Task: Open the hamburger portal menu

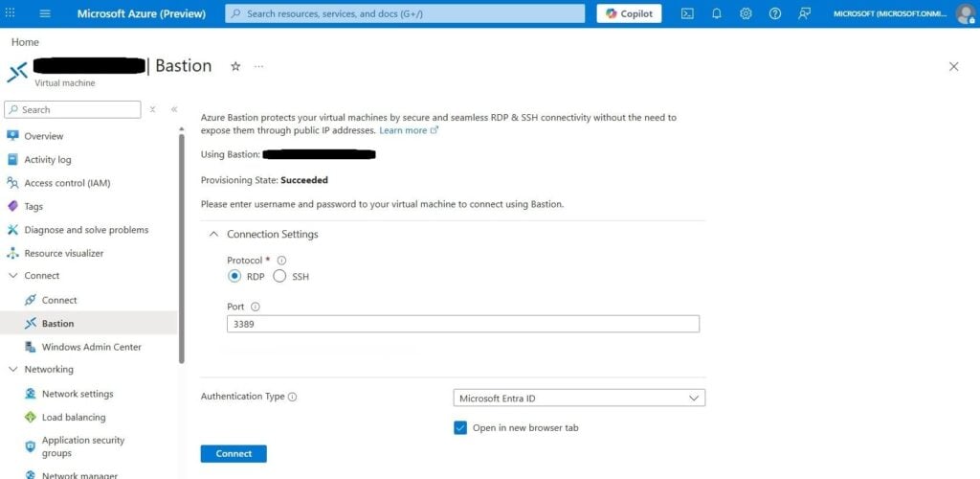Action: coord(45,13)
